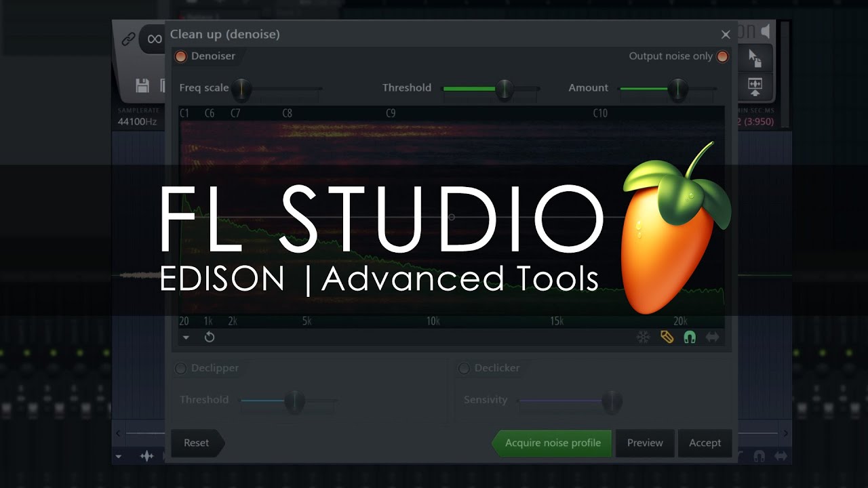
Task: Click the Denoiser Threshold slider knob
Action: [x=504, y=89]
